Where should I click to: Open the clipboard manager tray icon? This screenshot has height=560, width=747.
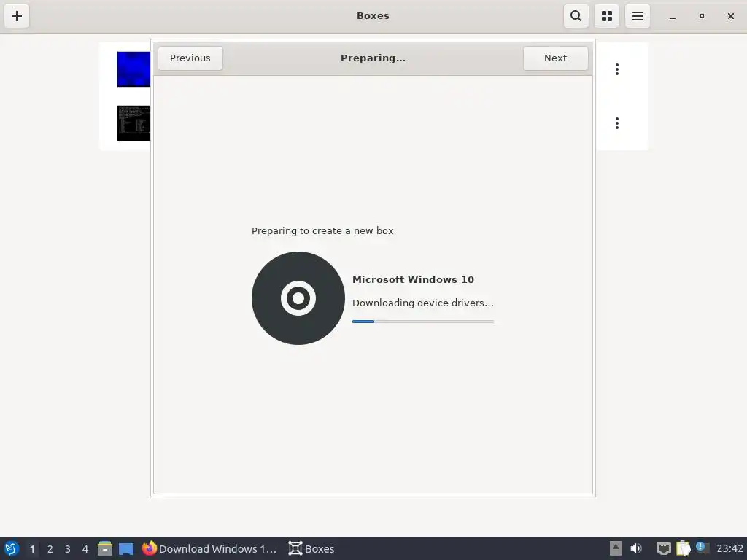click(683, 548)
